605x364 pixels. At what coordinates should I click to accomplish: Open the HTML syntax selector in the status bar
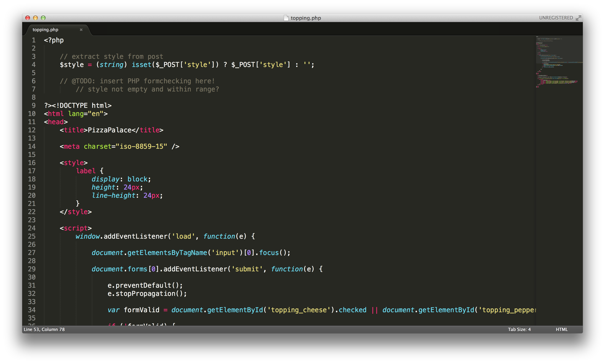click(x=561, y=329)
